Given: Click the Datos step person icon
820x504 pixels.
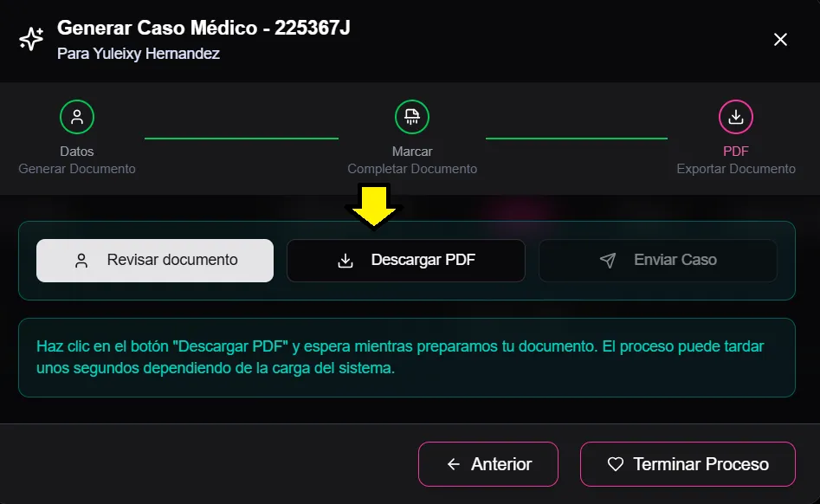Looking at the screenshot, I should (x=77, y=117).
